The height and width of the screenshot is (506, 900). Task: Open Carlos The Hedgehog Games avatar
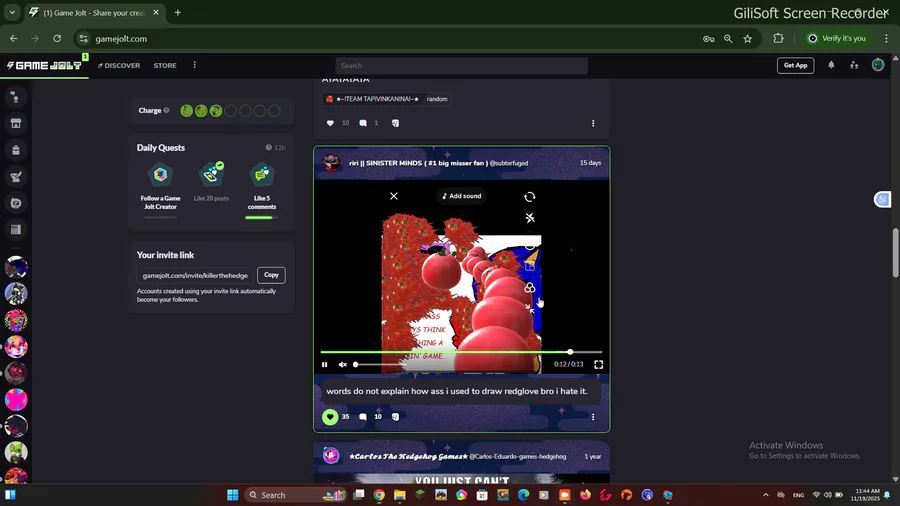(331, 456)
